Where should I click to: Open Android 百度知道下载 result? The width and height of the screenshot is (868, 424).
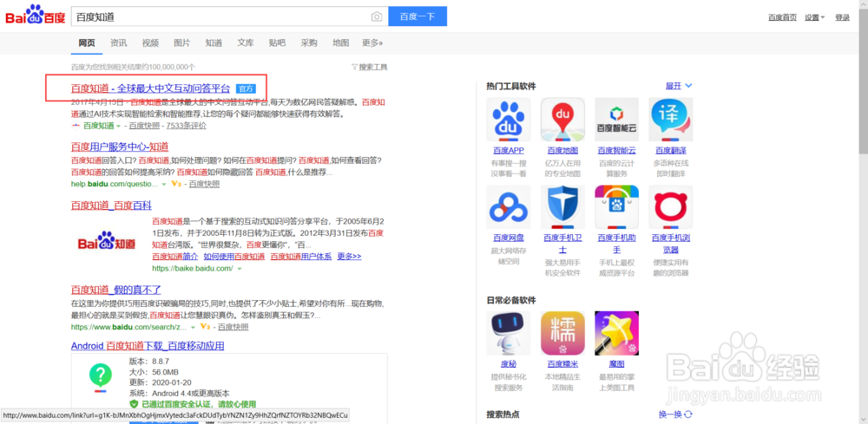148,346
